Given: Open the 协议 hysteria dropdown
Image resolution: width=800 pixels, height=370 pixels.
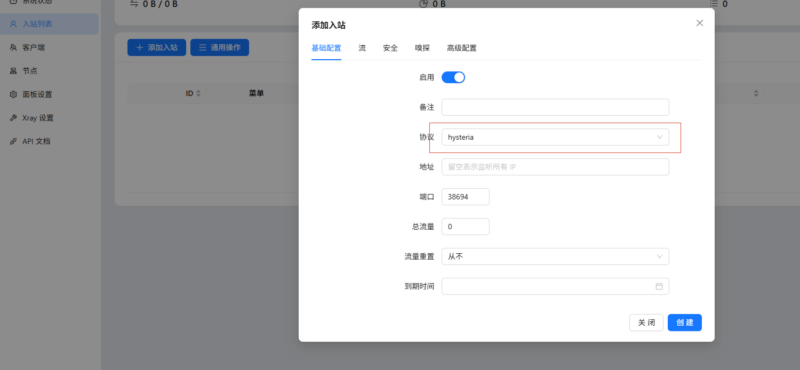Looking at the screenshot, I should pos(555,137).
